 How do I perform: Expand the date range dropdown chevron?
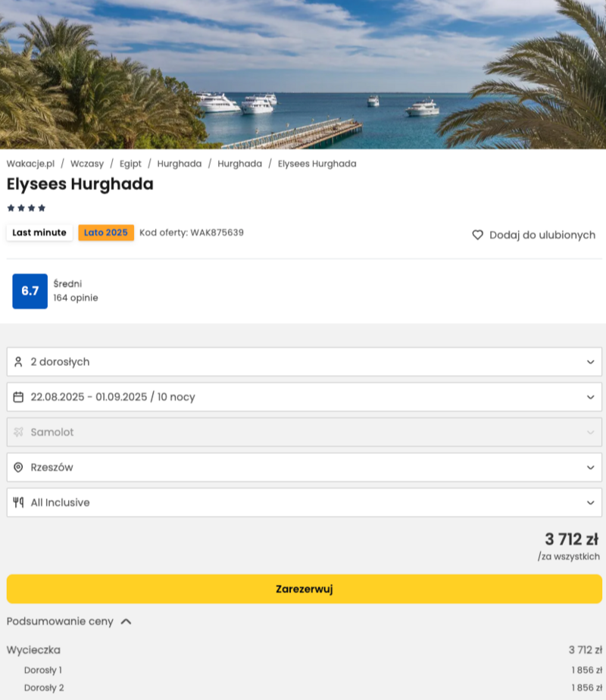pos(590,397)
